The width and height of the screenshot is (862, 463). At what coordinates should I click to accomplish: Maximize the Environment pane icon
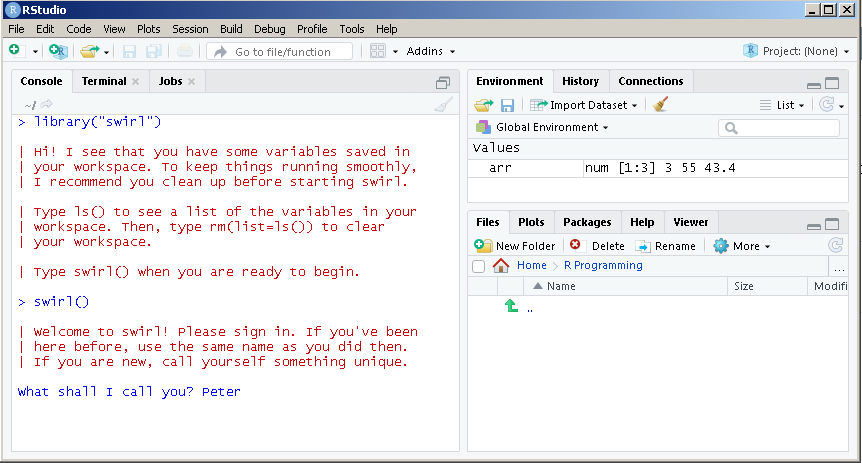[x=832, y=84]
